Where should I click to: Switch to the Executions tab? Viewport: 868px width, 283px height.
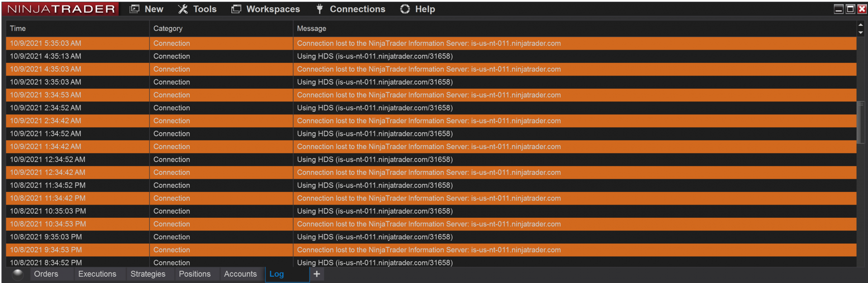click(x=97, y=274)
